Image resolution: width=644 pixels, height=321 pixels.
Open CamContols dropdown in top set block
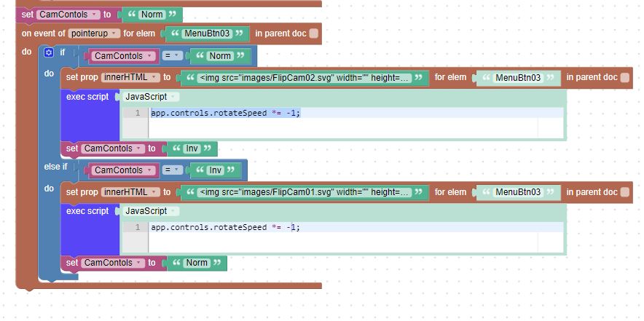(x=68, y=15)
